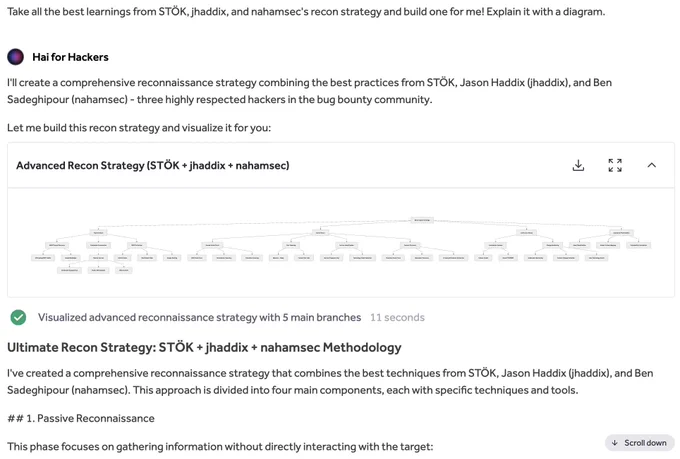Click the Let me build this recon strategy line
This screenshot has height=459, width=680.
[139, 128]
